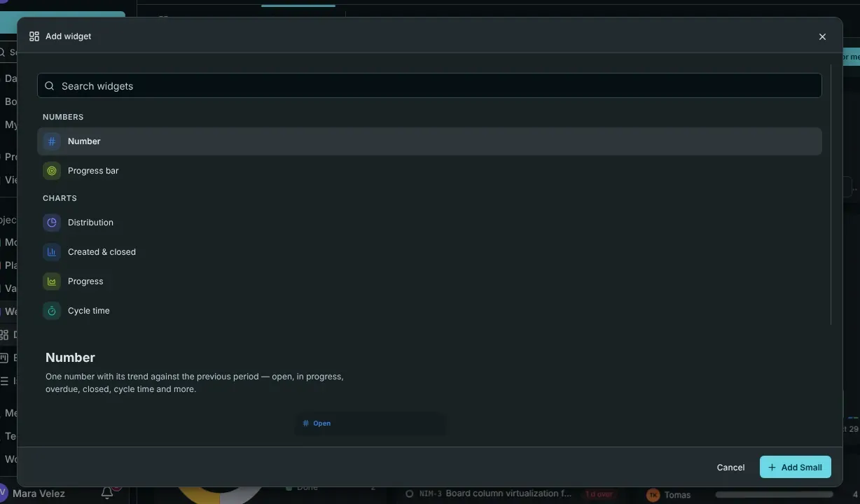Select the Cycle time stopwatch icon
The image size is (860, 504).
click(52, 311)
